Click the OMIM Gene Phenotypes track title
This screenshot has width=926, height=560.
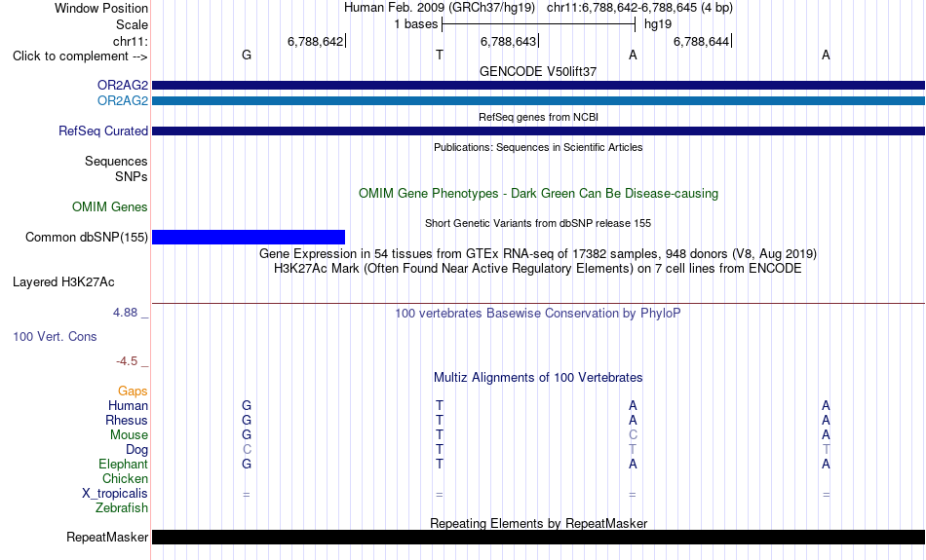[x=538, y=194]
